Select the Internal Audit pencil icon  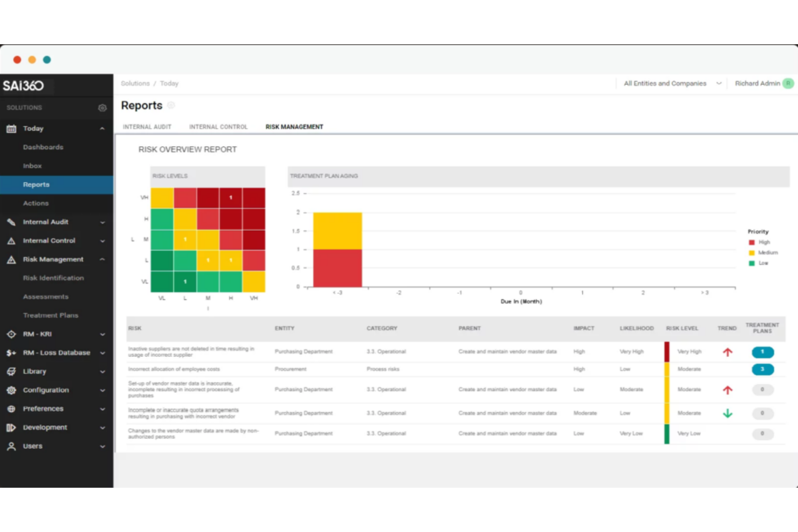click(11, 222)
